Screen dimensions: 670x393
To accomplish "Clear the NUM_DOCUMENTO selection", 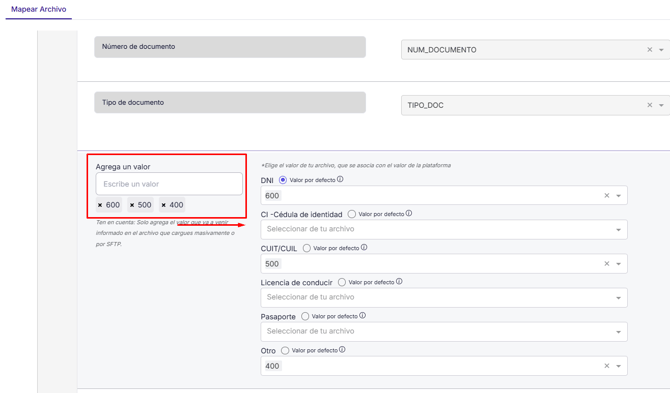I will 649,50.
